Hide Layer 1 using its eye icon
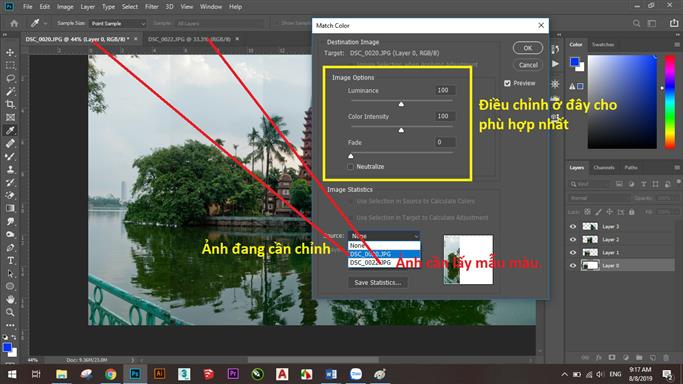 573,253
